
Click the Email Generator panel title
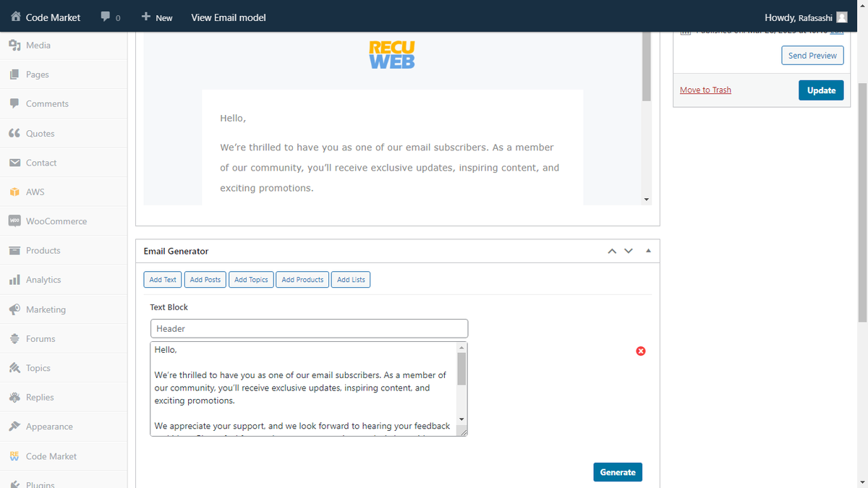(176, 251)
